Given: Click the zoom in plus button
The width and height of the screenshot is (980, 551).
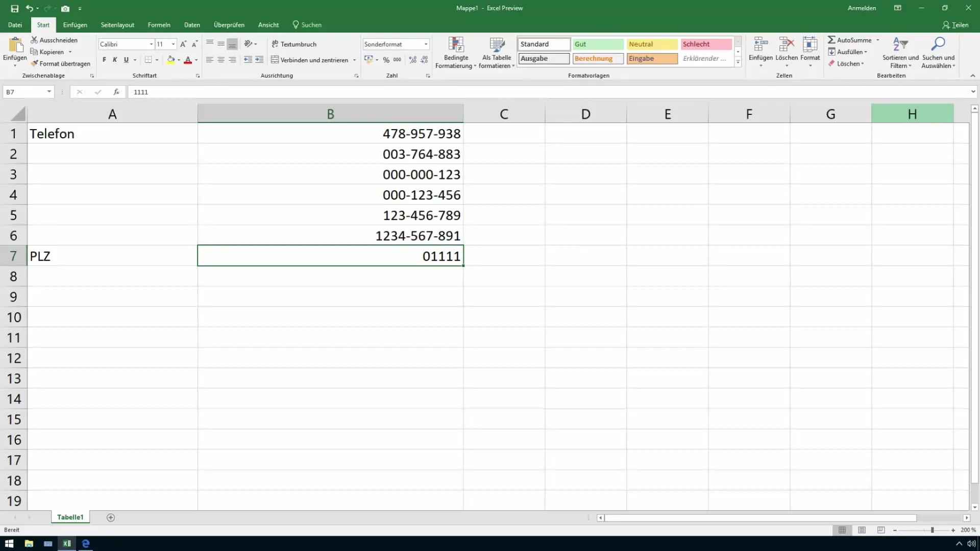Looking at the screenshot, I should point(953,530).
